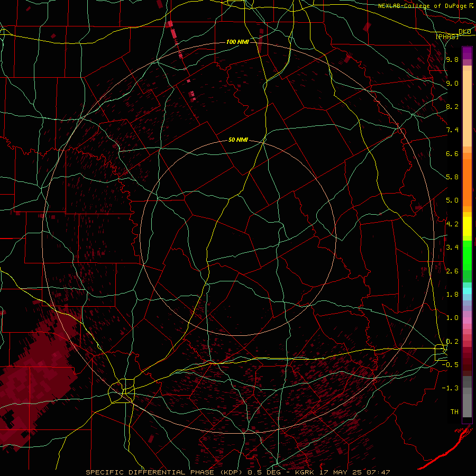Click the 17 MAY 25 07:47 timestamp

354,472
